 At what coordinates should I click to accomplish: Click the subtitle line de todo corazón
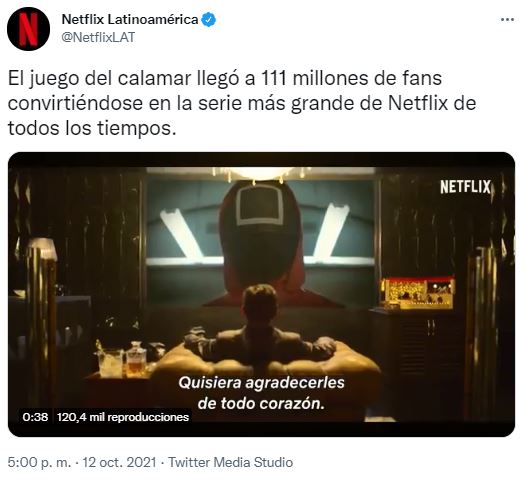[x=261, y=404]
